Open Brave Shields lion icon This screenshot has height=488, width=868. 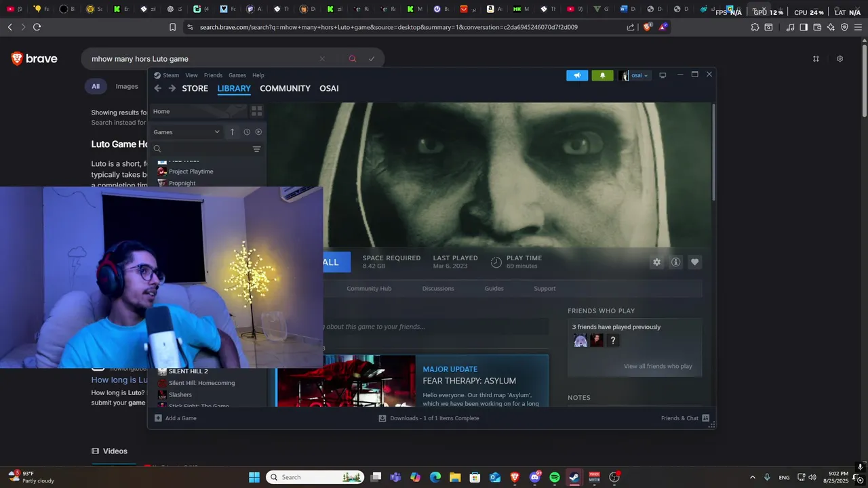[648, 27]
